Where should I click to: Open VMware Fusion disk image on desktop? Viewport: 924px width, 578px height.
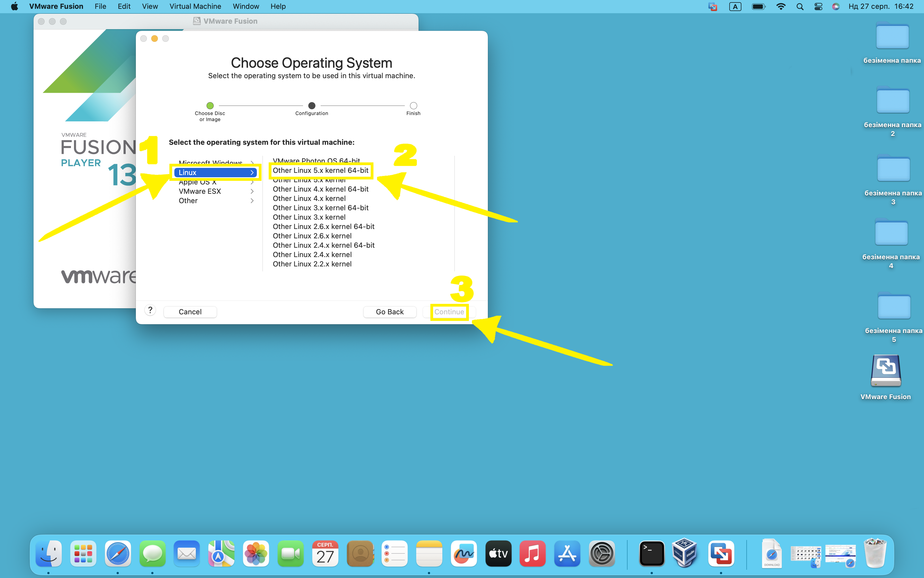(x=886, y=371)
